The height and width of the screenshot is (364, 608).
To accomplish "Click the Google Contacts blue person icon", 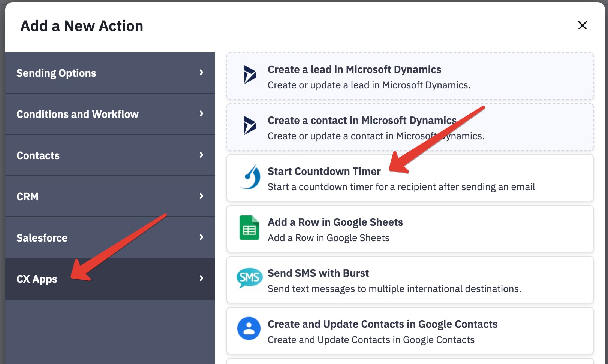I will coord(249,328).
